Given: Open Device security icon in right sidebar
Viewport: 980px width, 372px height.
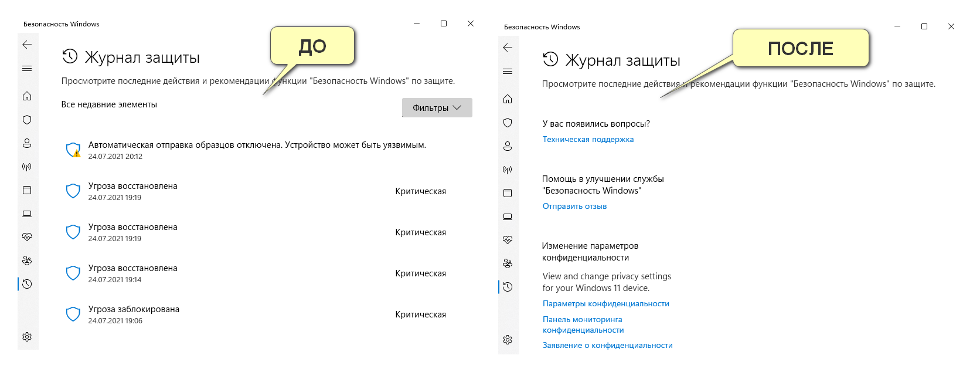Looking at the screenshot, I should tap(508, 217).
